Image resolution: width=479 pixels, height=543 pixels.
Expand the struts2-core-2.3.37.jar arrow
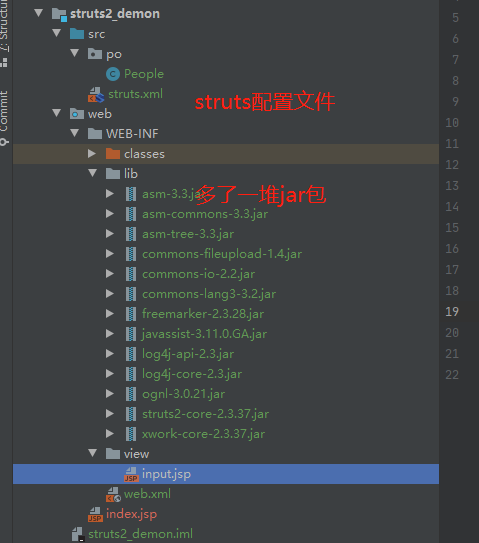[110, 413]
